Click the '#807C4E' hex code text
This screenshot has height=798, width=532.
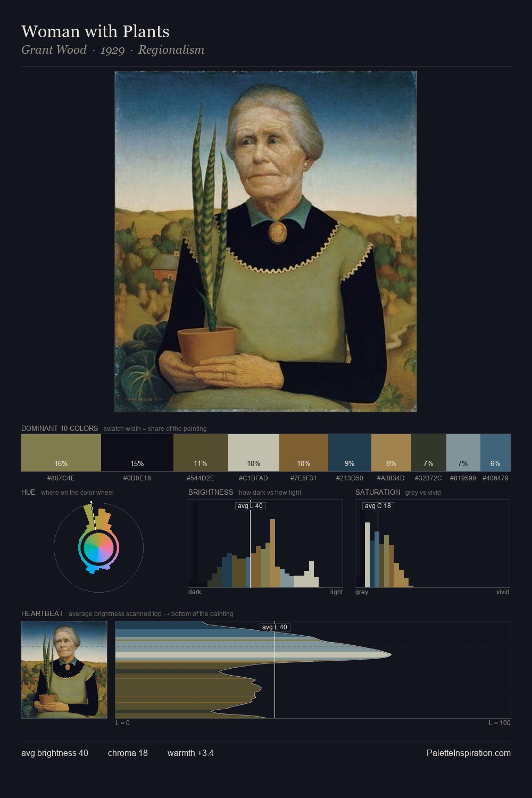[x=61, y=478]
